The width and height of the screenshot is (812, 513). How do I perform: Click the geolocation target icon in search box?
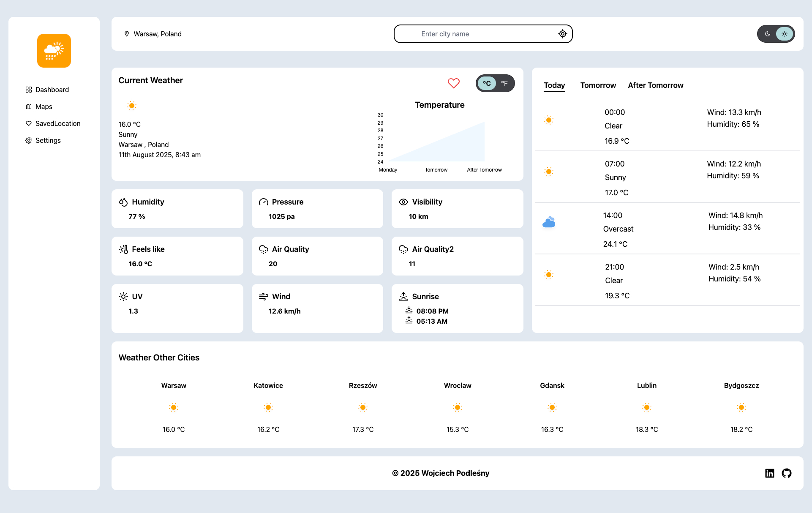(562, 34)
